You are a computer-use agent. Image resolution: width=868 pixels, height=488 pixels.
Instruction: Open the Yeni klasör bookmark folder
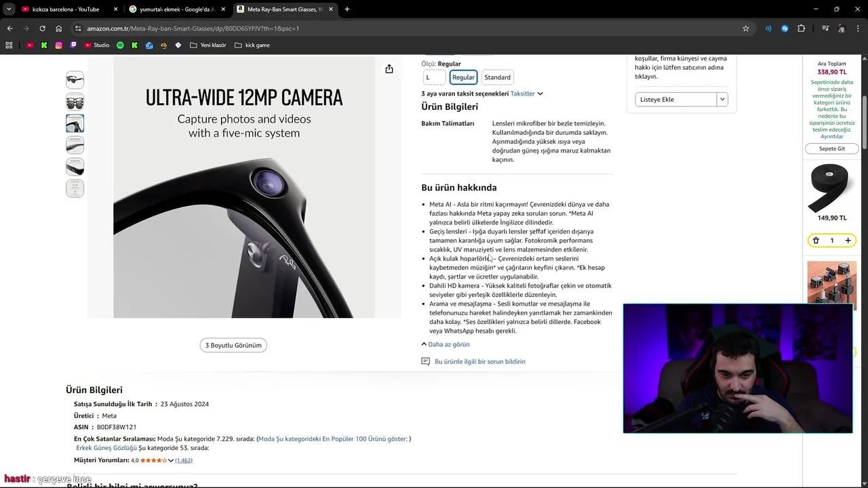tap(208, 45)
